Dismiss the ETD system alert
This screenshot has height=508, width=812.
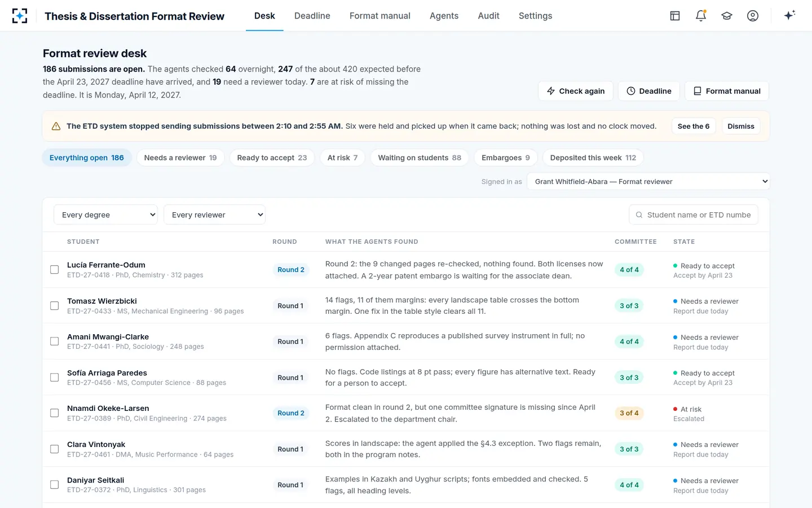coord(741,126)
